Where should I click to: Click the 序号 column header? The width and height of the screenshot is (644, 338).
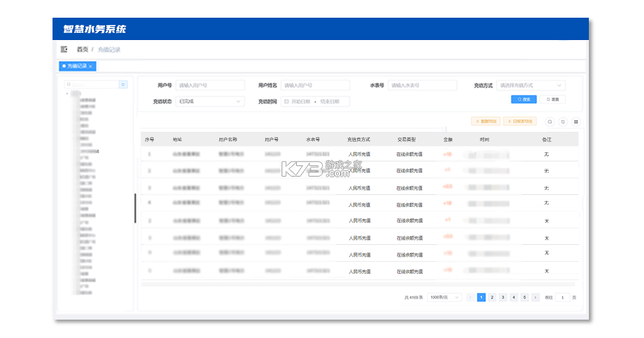point(150,140)
